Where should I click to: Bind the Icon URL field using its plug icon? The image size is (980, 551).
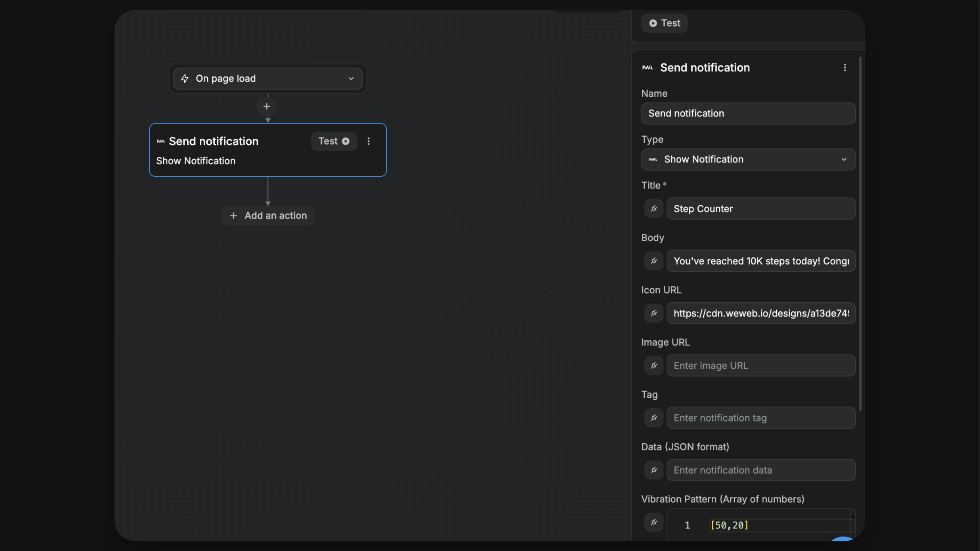point(653,313)
